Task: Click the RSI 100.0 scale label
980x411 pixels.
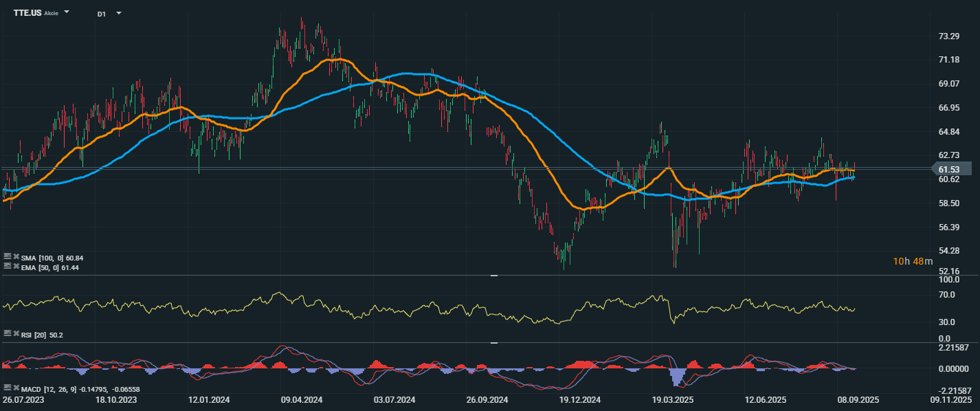Action: [x=948, y=280]
